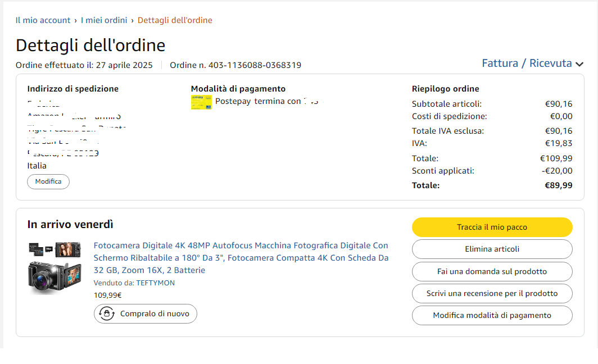This screenshot has width=598, height=364.
Task: Click the IVA amount €19,83
Action: click(559, 143)
